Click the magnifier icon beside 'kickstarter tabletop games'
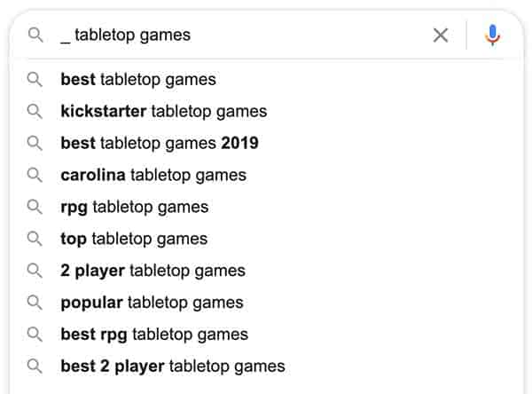 click(x=35, y=112)
